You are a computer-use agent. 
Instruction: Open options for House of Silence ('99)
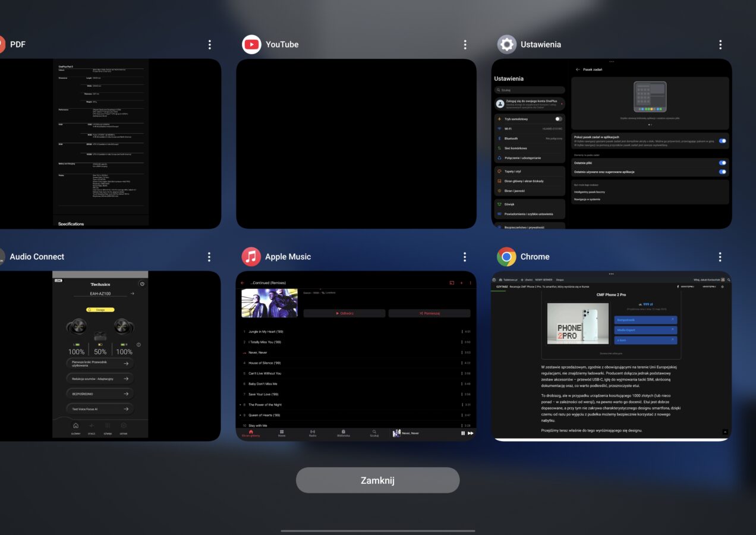coord(462,363)
